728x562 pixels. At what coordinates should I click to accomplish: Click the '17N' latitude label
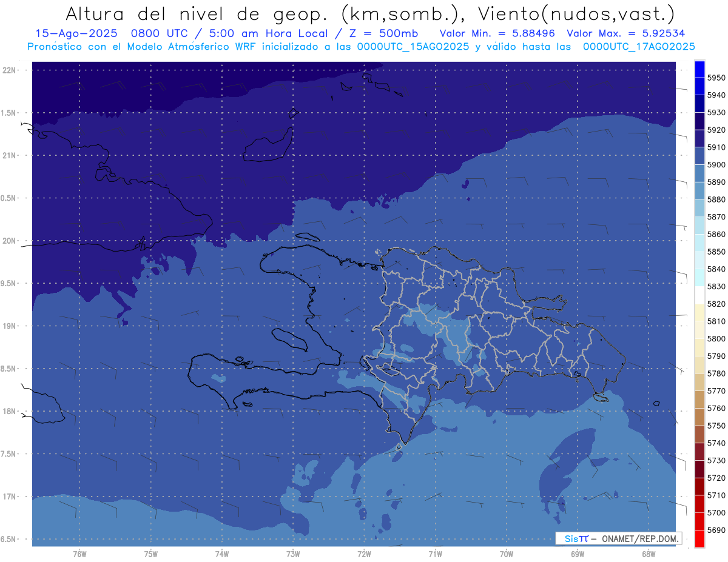click(8, 497)
